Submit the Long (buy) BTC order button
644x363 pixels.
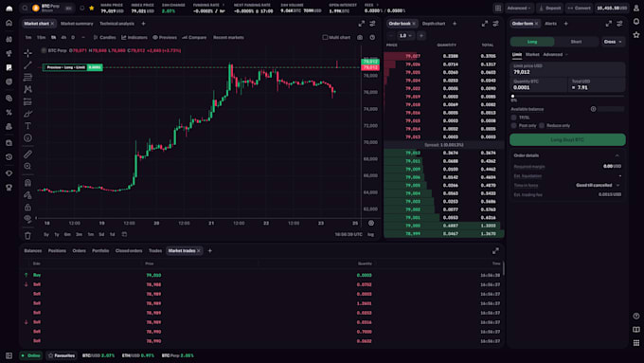567,139
